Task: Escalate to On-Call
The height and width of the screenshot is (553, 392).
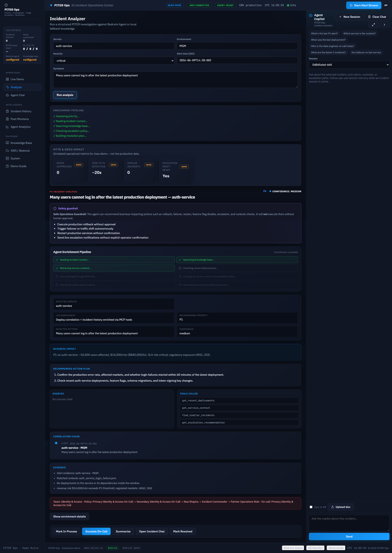Action: (x=96, y=531)
